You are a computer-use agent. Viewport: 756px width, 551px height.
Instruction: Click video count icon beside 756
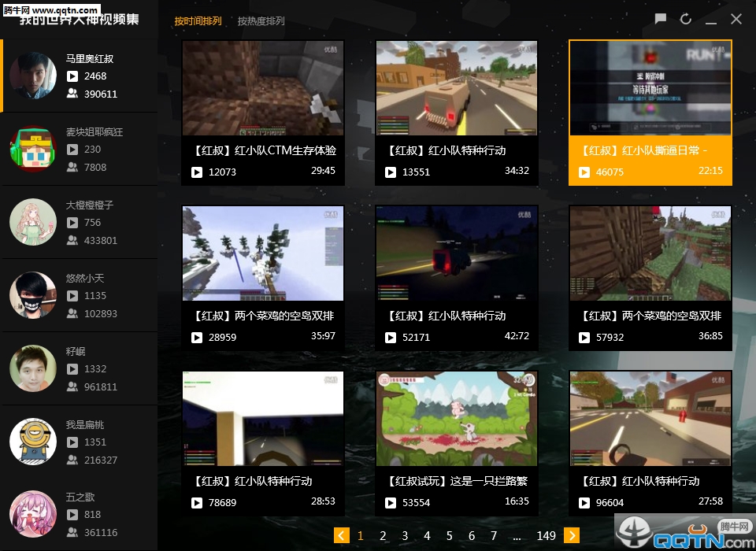72,223
